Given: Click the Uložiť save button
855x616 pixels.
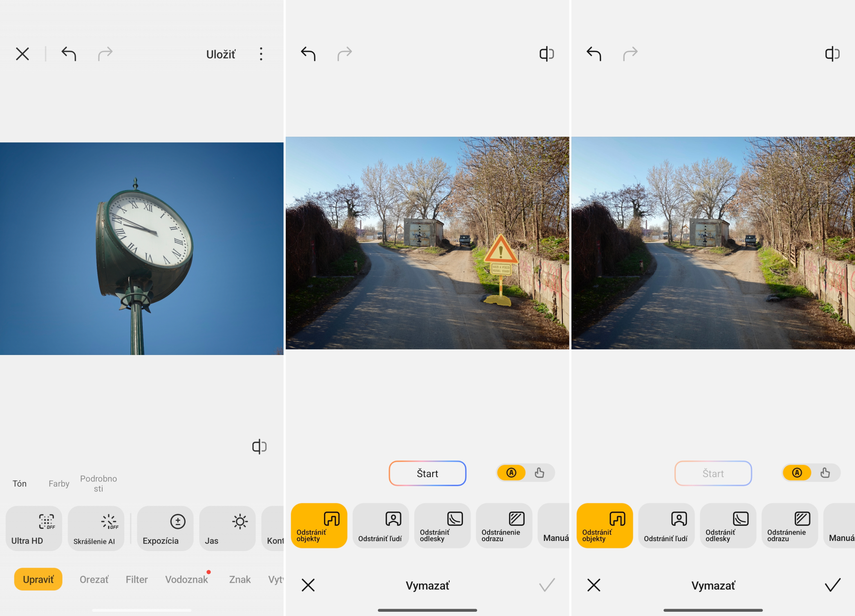Looking at the screenshot, I should 221,55.
